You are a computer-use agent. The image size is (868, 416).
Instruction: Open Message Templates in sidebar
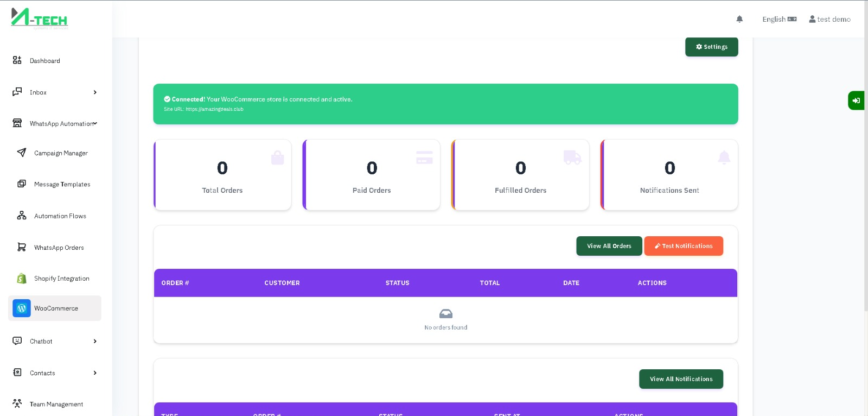click(x=62, y=184)
